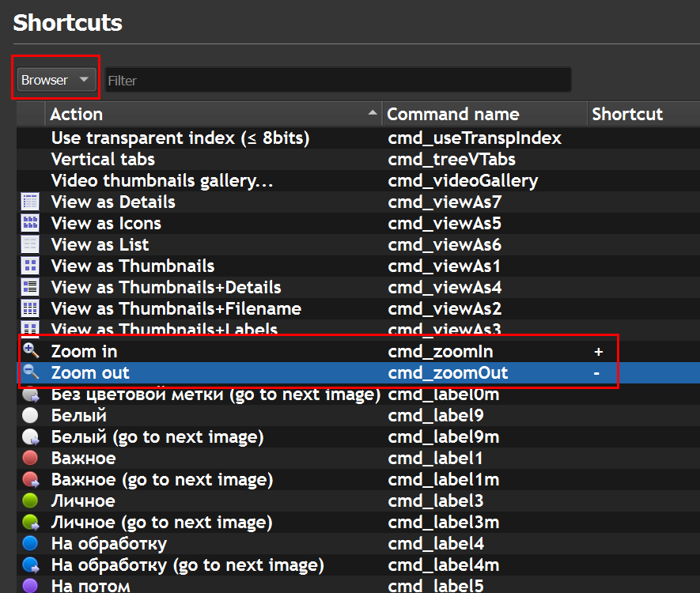This screenshot has height=593, width=700.
Task: Click the View as Icons icon
Action: 30,224
